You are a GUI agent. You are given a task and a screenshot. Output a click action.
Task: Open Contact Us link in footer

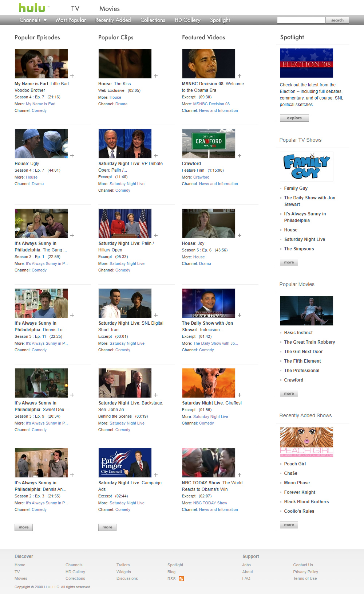click(303, 565)
